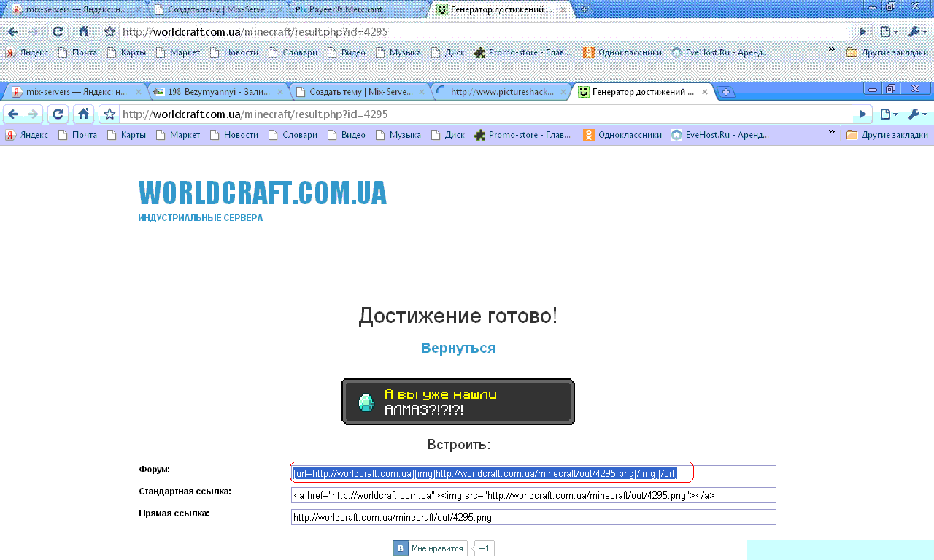Click the Back arrow in the upper browser toolbar
This screenshot has height=560, width=934.
(x=12, y=32)
